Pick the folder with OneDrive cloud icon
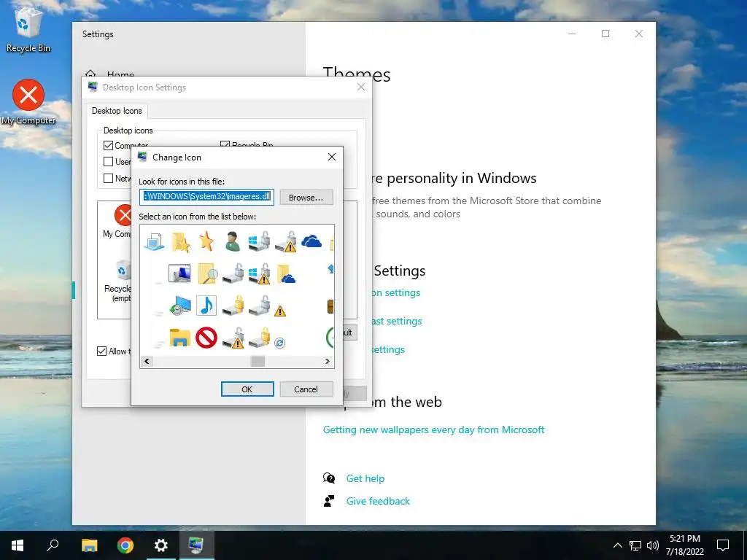The height and width of the screenshot is (560, 747). tap(286, 274)
